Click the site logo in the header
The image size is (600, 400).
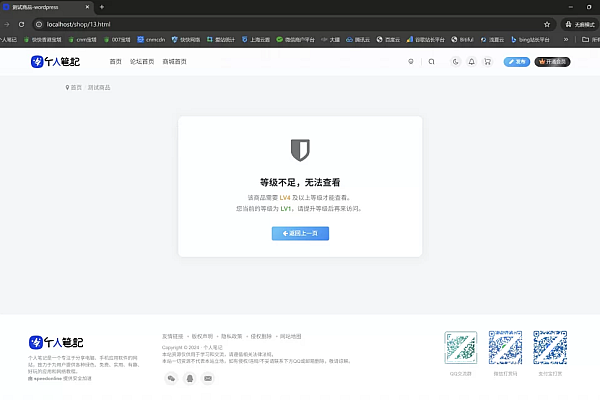55,62
